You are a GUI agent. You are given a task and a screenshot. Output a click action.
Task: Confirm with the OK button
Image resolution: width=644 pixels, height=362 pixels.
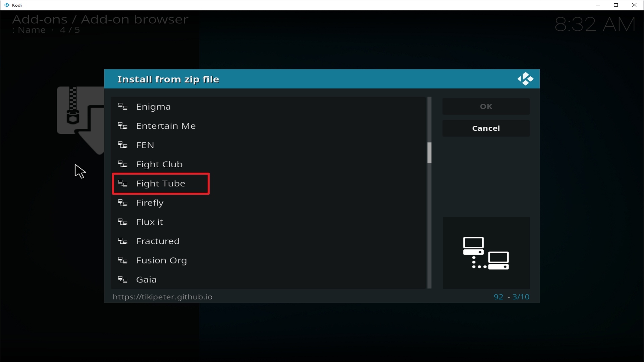coord(486,107)
